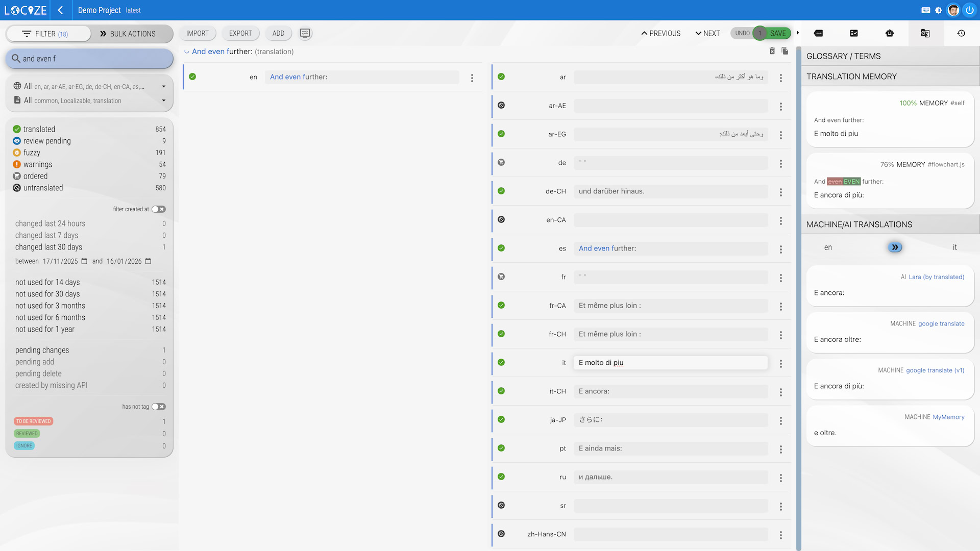The height and width of the screenshot is (551, 980).
Task: Open the robot AI assistant panel
Action: (x=890, y=33)
